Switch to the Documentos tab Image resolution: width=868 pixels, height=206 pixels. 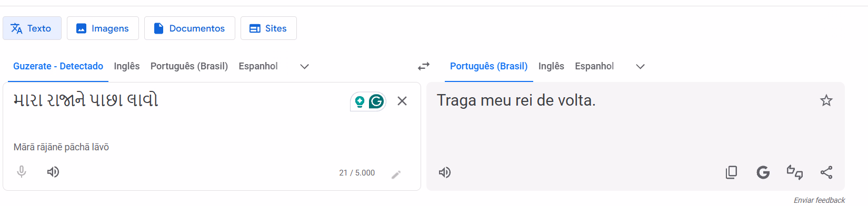click(189, 28)
